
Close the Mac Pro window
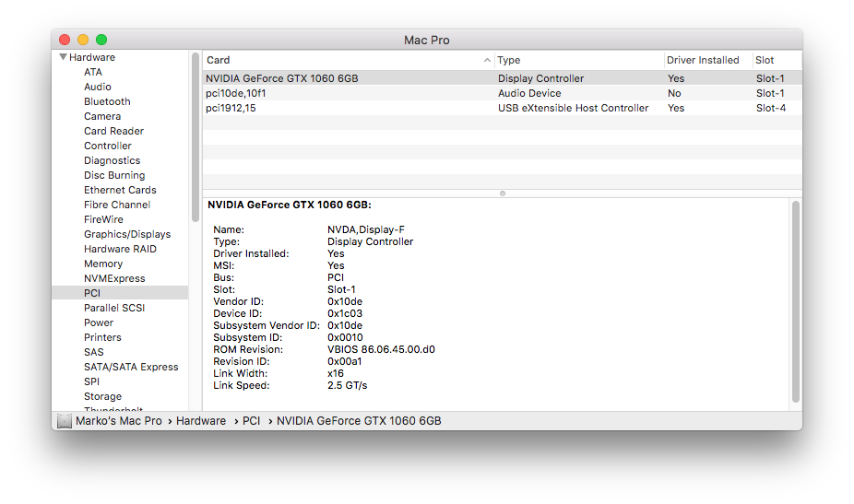pos(65,40)
